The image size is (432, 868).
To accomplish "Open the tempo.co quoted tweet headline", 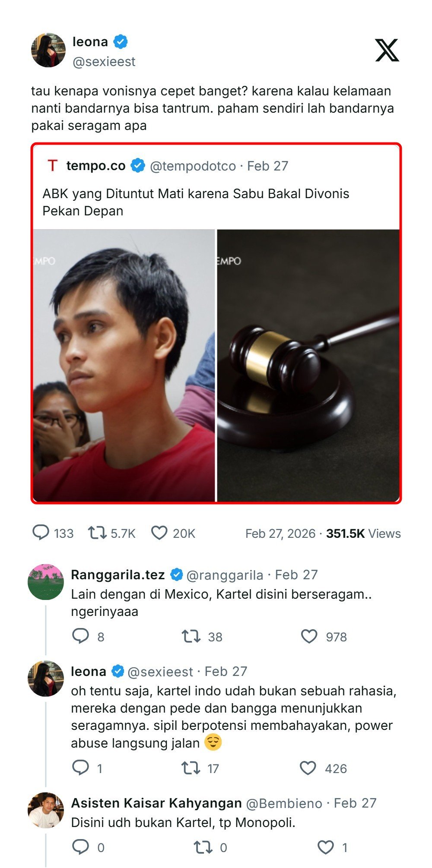I will click(196, 202).
